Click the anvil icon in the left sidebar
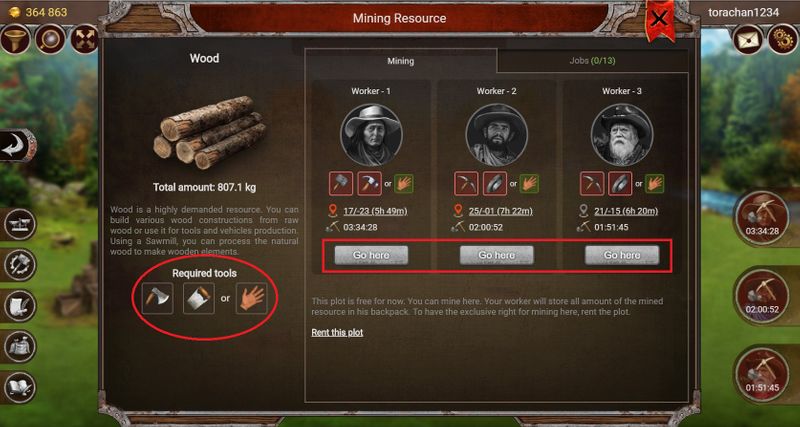800x427 pixels. pyautogui.click(x=20, y=224)
